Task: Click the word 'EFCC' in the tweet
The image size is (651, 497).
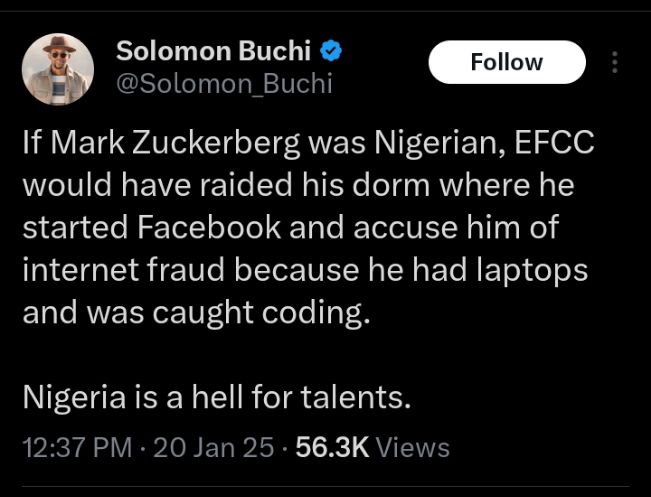Action: pyautogui.click(x=554, y=143)
